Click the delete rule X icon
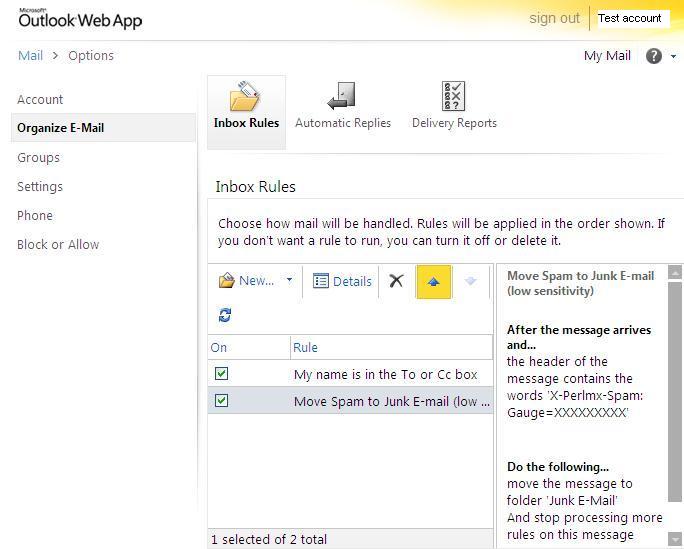 click(x=396, y=281)
